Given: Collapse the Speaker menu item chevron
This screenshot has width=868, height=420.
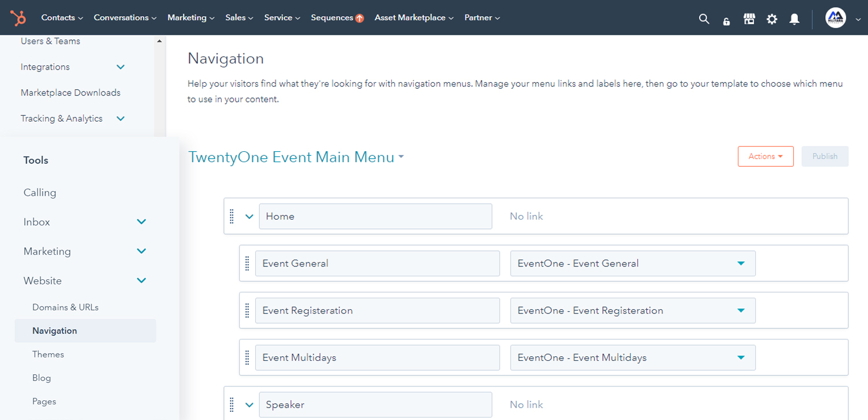Looking at the screenshot, I should [249, 405].
